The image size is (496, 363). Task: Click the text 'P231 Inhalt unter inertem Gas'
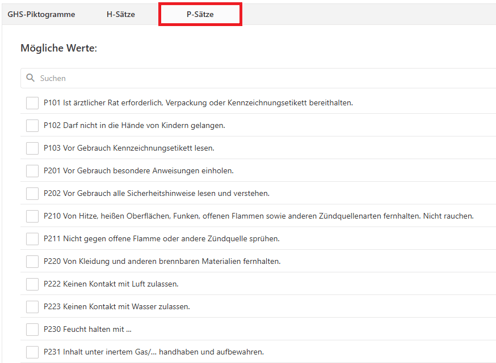pyautogui.click(x=97, y=352)
